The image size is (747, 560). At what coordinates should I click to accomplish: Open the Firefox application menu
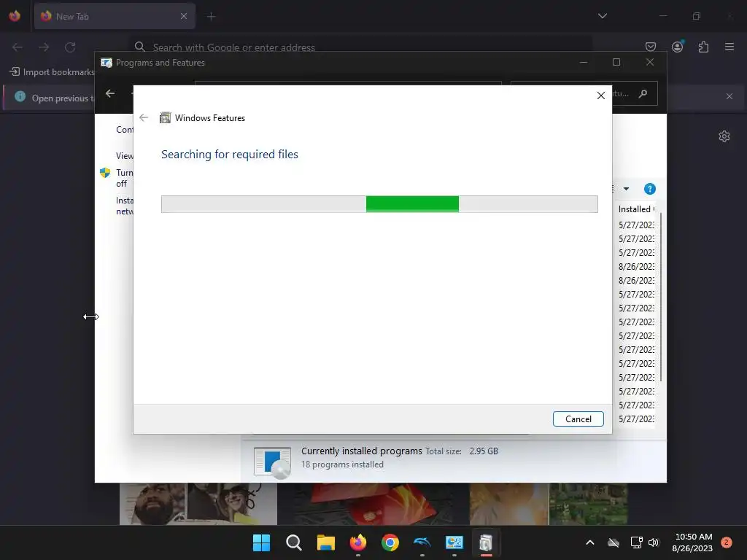tap(729, 47)
